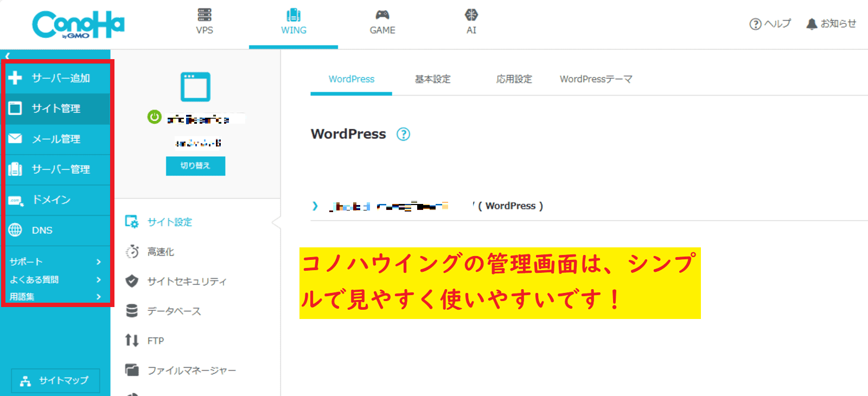Image resolution: width=868 pixels, height=396 pixels.
Task: Click the WordPress section heading
Action: click(x=348, y=134)
